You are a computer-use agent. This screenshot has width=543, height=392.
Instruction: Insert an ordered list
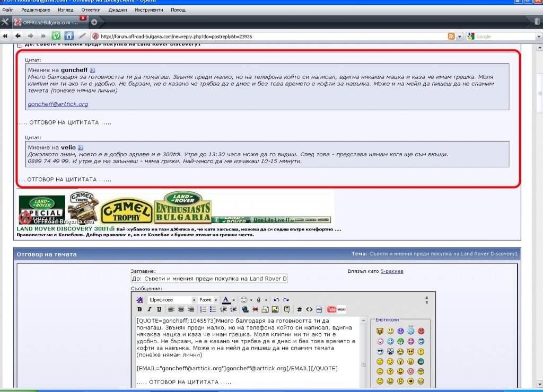coord(203,309)
